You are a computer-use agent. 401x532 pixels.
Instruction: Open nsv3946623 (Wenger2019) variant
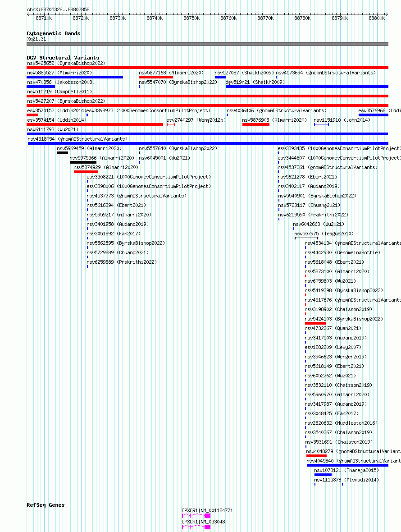(x=336, y=358)
